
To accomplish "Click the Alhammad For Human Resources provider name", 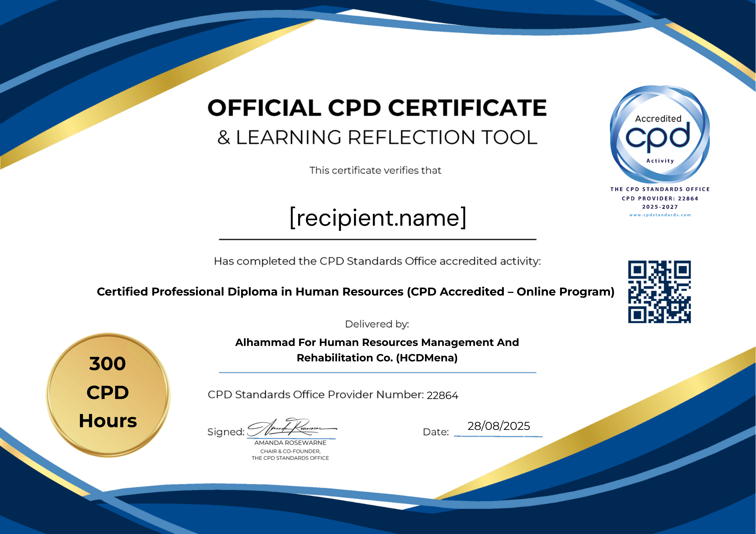I will click(377, 350).
